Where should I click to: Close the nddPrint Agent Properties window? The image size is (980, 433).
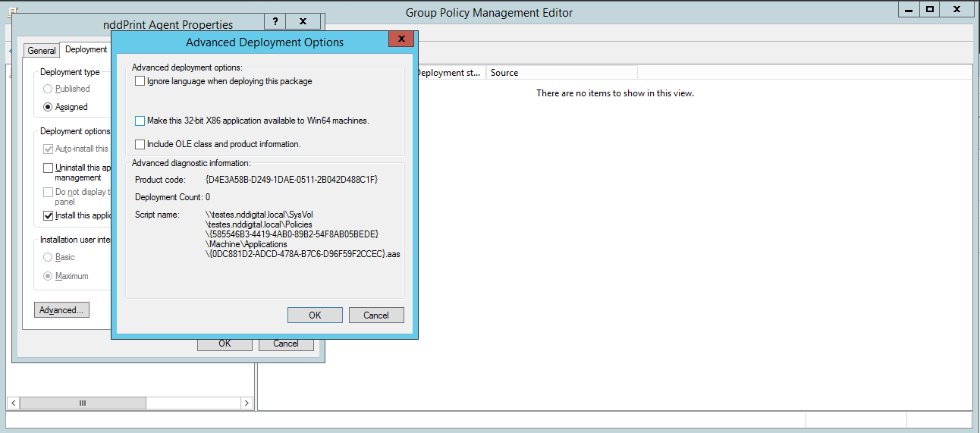click(303, 22)
